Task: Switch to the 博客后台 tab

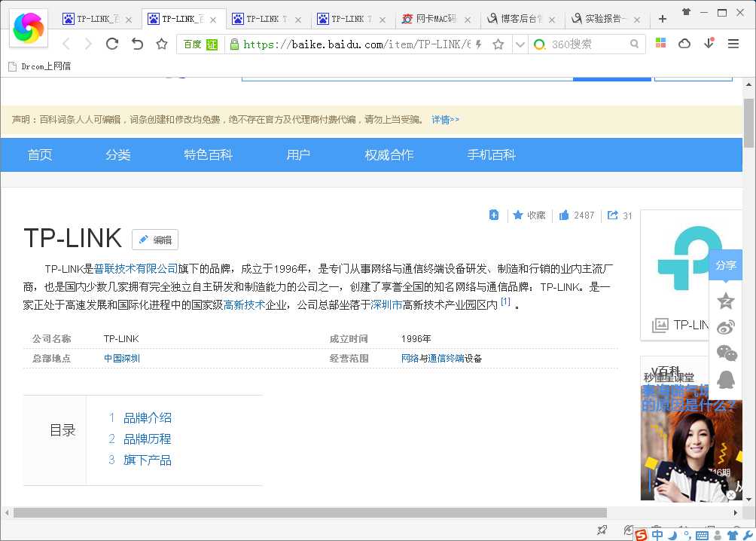Action: tap(521, 20)
